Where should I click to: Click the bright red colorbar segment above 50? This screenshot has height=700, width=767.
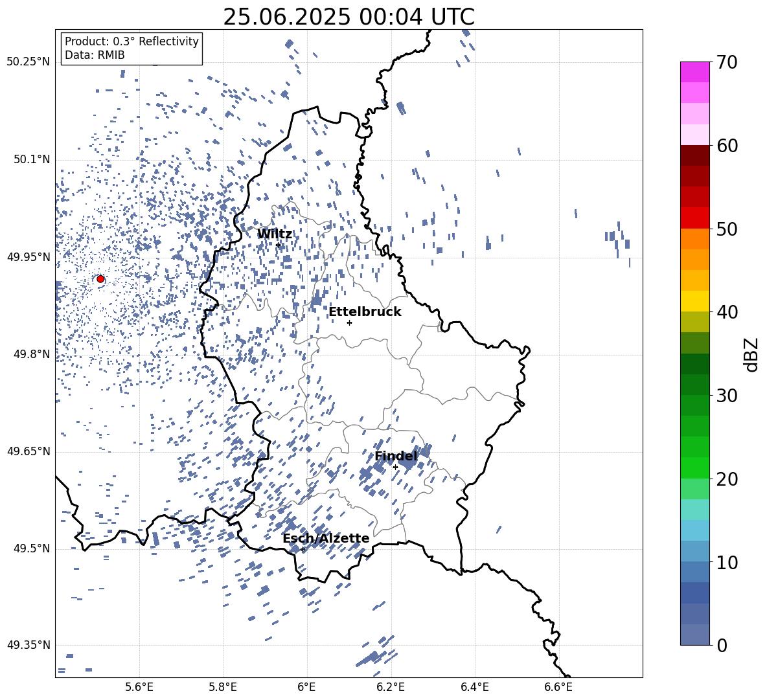695,218
